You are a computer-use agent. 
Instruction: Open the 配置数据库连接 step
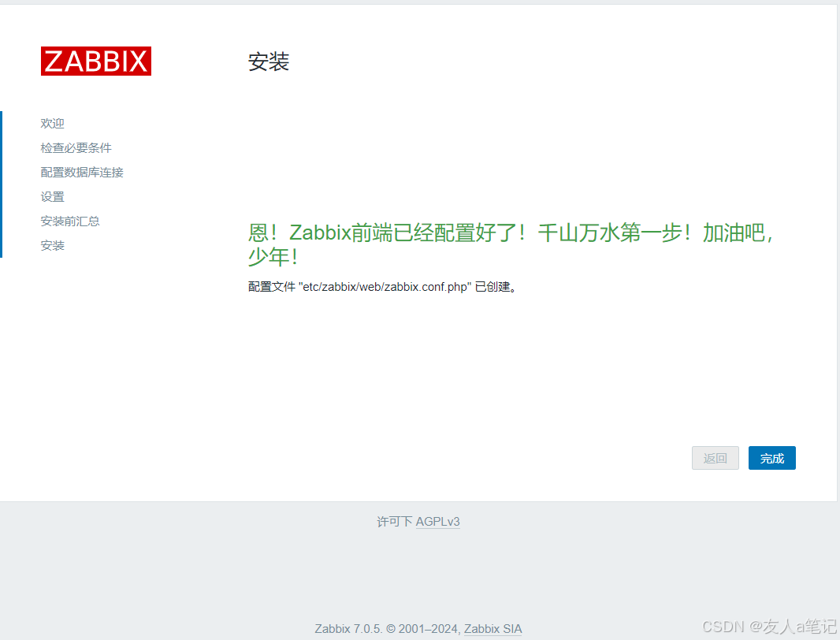pyautogui.click(x=82, y=172)
